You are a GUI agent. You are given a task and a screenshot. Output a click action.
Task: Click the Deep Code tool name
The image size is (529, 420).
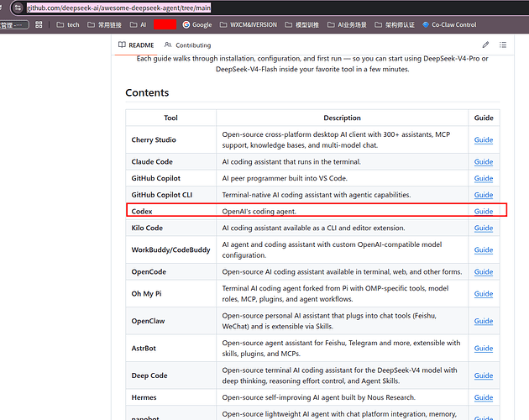pos(149,375)
